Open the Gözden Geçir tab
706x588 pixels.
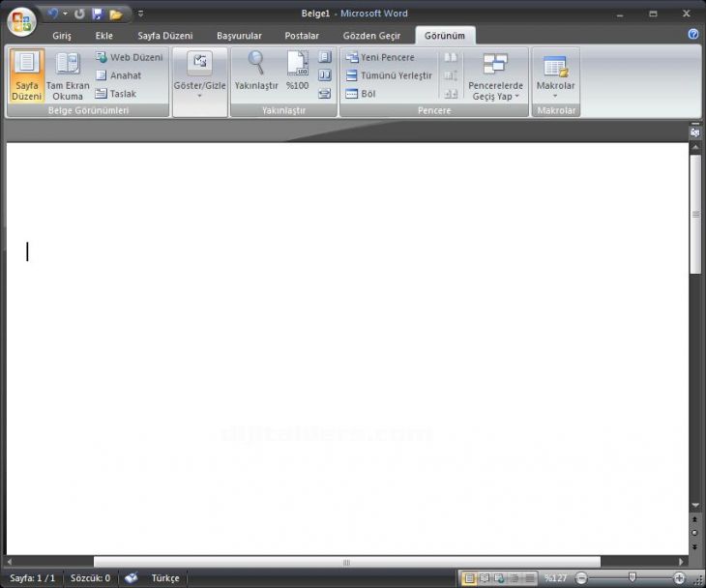371,36
